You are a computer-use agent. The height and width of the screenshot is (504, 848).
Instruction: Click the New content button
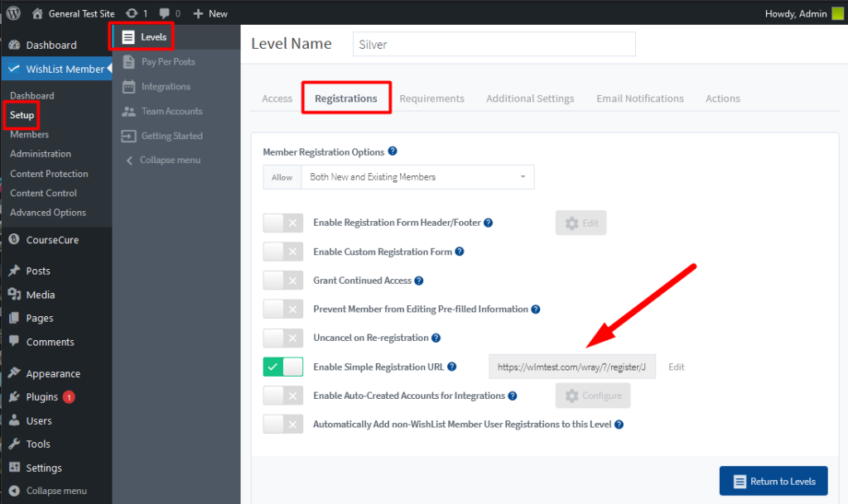[x=210, y=13]
